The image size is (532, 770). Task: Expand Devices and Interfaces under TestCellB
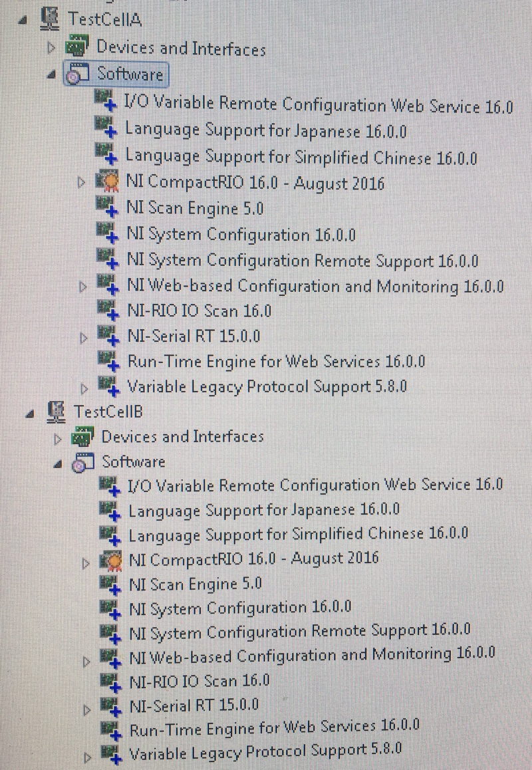[x=58, y=438]
